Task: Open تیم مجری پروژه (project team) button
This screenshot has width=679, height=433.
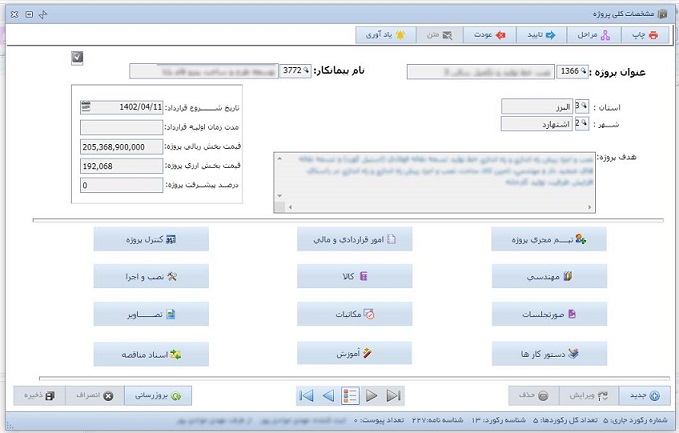Action: pos(549,239)
